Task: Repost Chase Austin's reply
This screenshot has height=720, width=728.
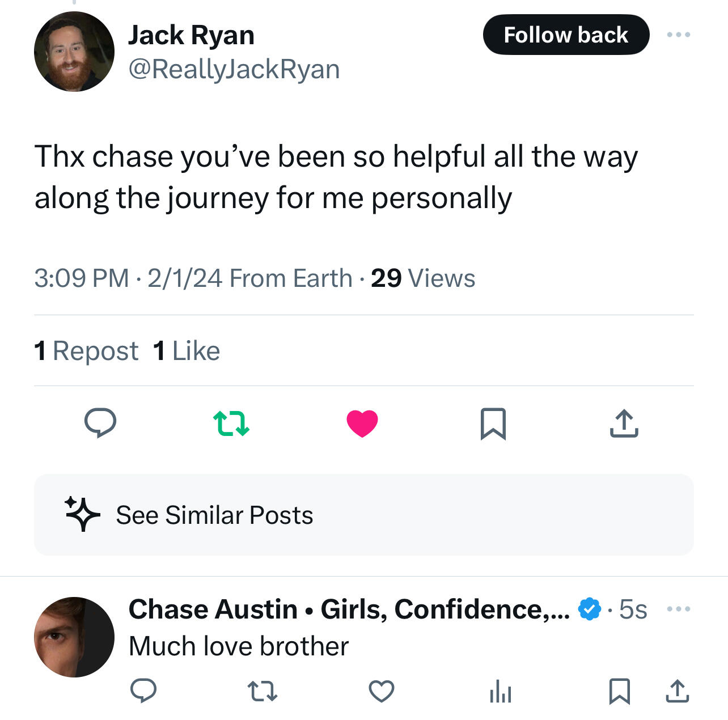Action: pyautogui.click(x=263, y=691)
